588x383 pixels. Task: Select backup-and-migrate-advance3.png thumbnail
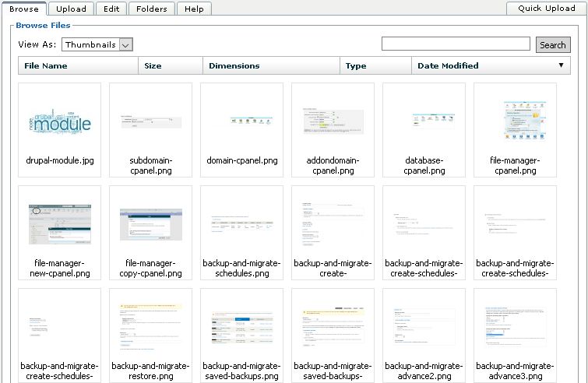pyautogui.click(x=515, y=327)
